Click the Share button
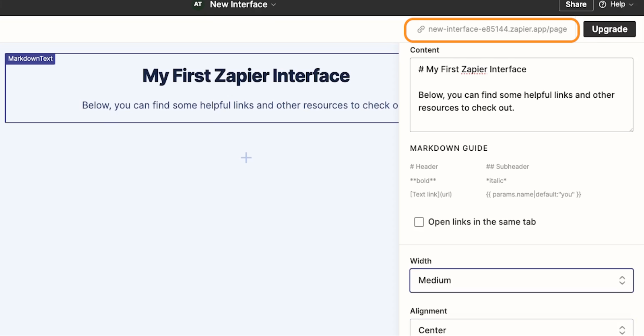 coord(576,5)
